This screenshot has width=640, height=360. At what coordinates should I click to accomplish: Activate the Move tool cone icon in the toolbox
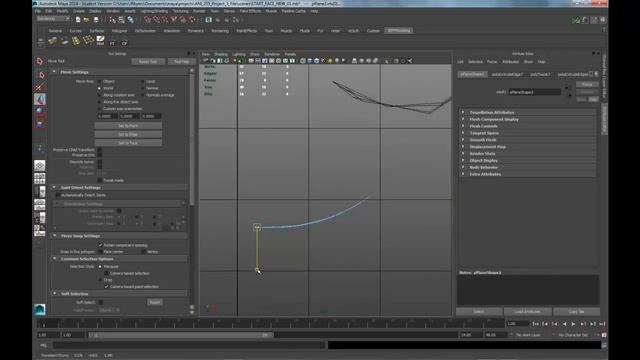click(40, 99)
